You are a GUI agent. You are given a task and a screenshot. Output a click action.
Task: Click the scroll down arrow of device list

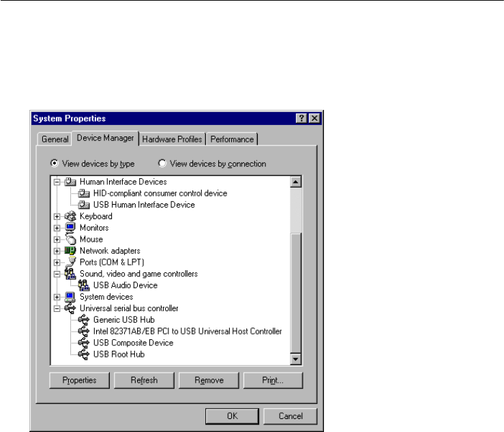tap(296, 359)
